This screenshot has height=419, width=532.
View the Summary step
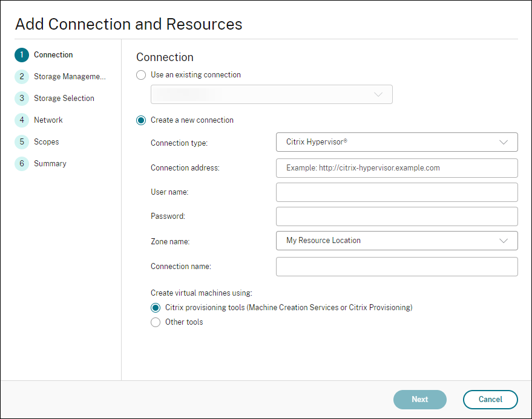[x=50, y=163]
